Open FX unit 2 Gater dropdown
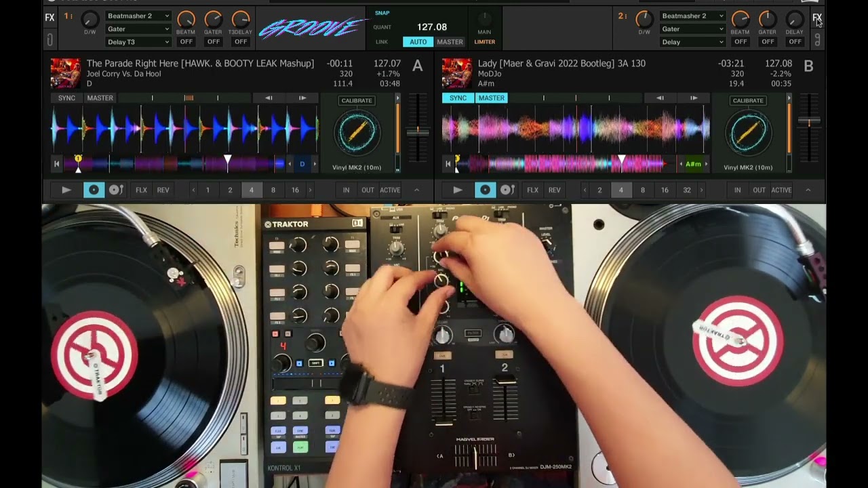This screenshot has width=868, height=488. (x=693, y=28)
